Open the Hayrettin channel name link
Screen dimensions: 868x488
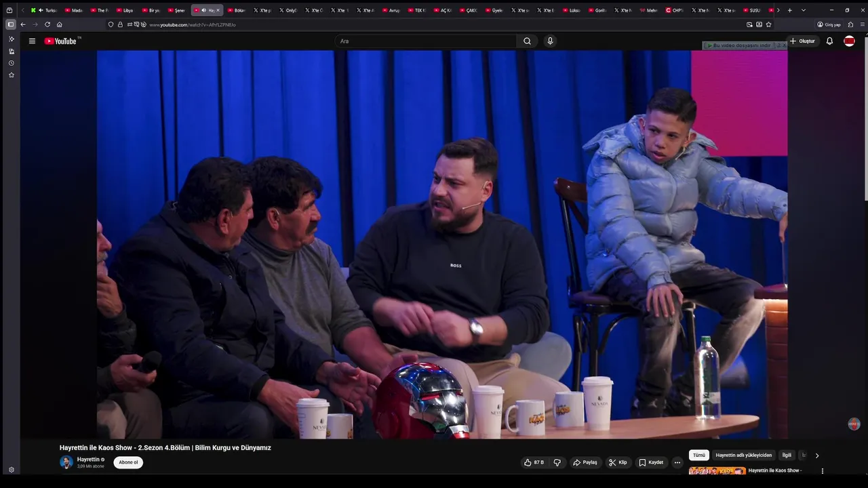(x=88, y=460)
